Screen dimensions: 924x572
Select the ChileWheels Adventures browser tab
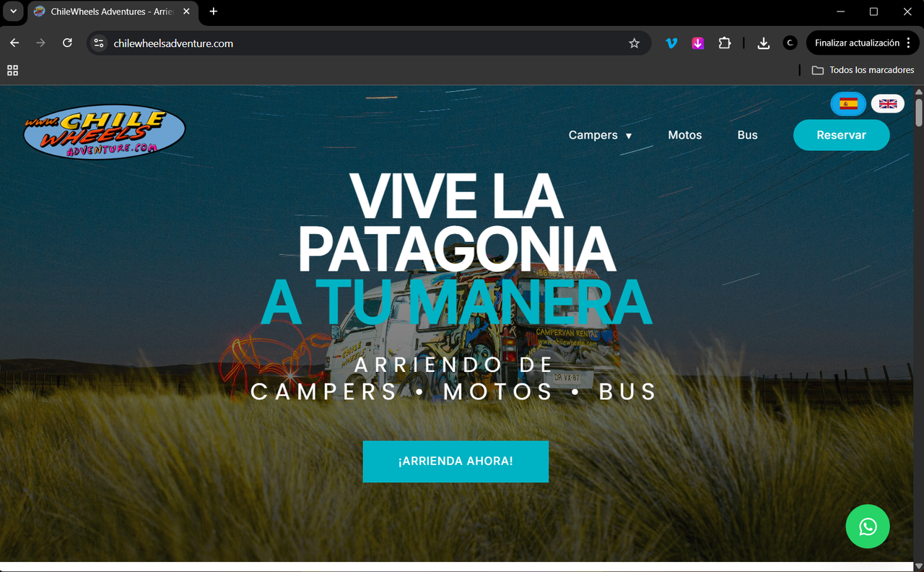point(112,12)
